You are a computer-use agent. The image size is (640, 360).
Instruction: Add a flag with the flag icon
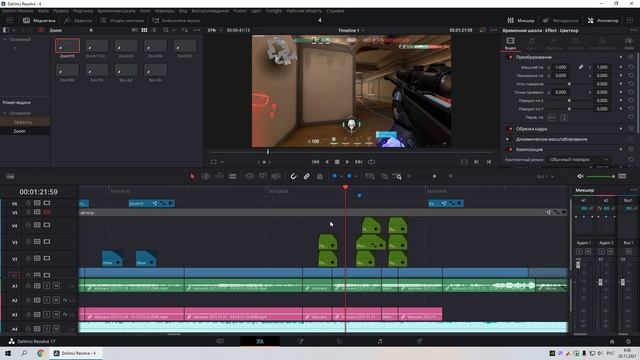click(x=334, y=176)
